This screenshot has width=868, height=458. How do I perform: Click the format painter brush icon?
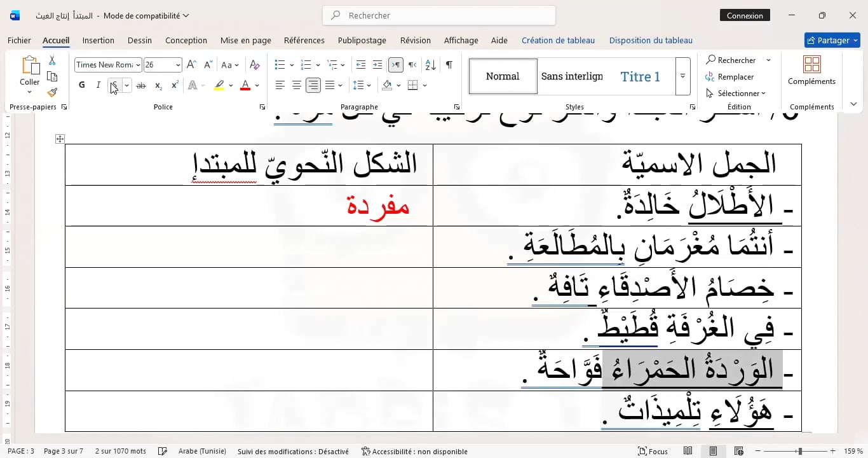click(52, 92)
